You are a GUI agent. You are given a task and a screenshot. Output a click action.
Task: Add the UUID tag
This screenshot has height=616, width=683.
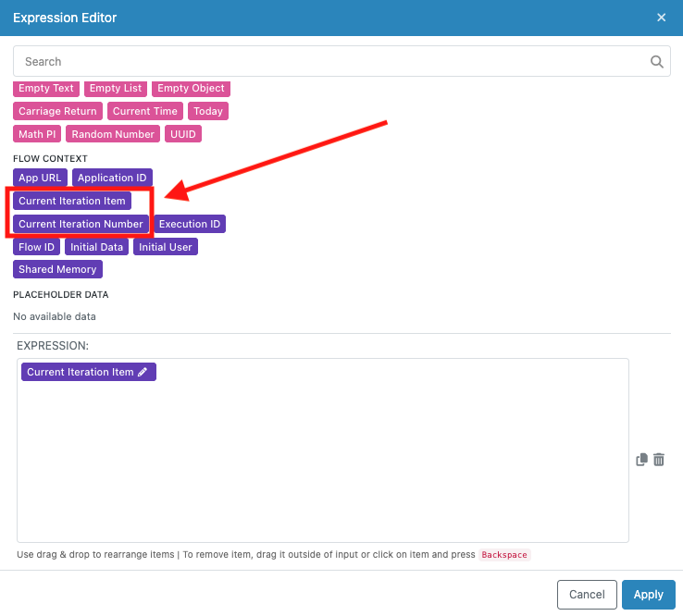pyautogui.click(x=183, y=134)
